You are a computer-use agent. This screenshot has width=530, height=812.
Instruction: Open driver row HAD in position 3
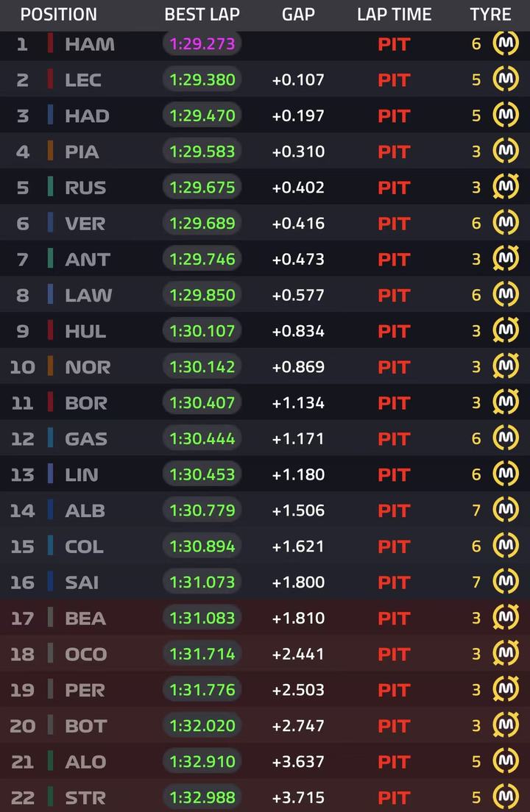(x=265, y=115)
